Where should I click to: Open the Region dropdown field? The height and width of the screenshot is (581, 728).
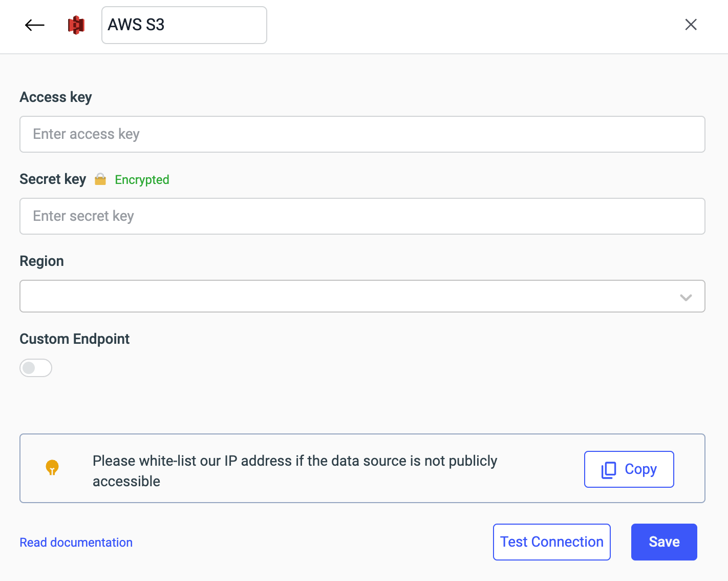[x=348, y=296]
